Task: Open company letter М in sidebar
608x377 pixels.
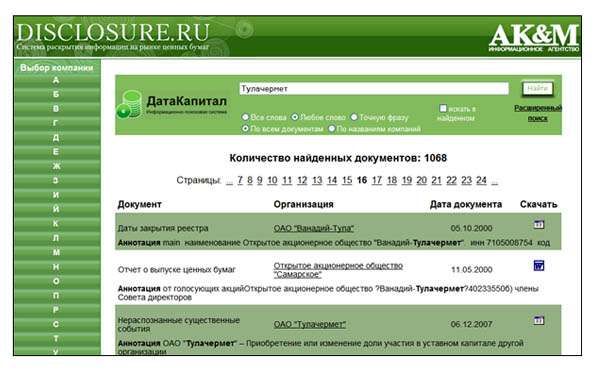Action: 57,252
